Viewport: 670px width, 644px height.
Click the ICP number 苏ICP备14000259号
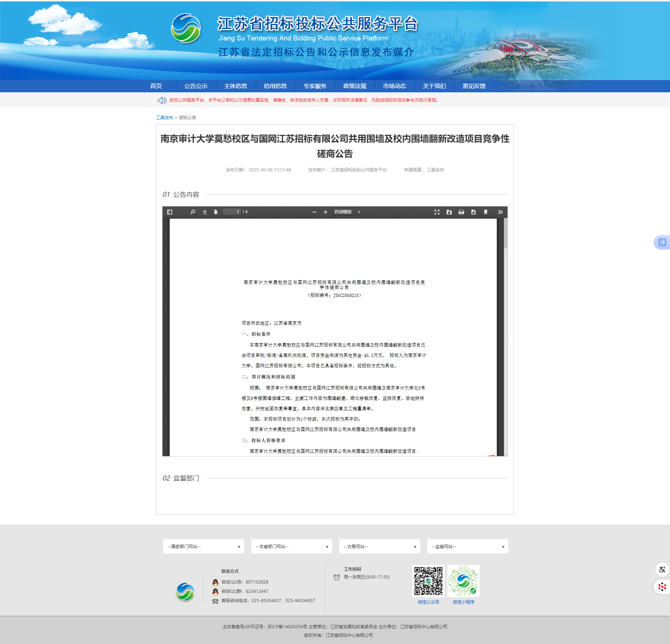pos(287,627)
